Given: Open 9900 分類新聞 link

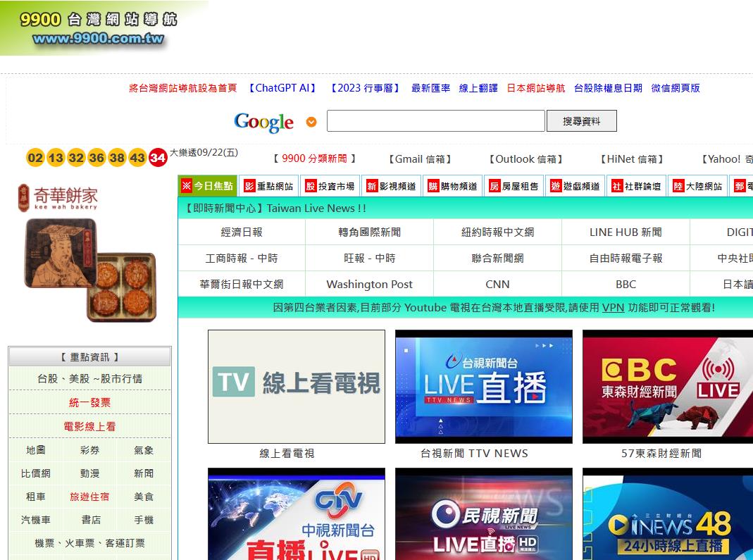Looking at the screenshot, I should click(x=315, y=158).
